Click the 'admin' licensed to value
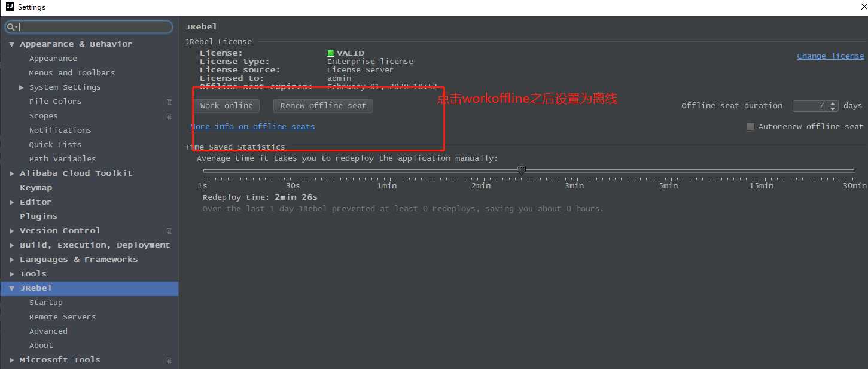Image resolution: width=868 pixels, height=369 pixels. 339,78
